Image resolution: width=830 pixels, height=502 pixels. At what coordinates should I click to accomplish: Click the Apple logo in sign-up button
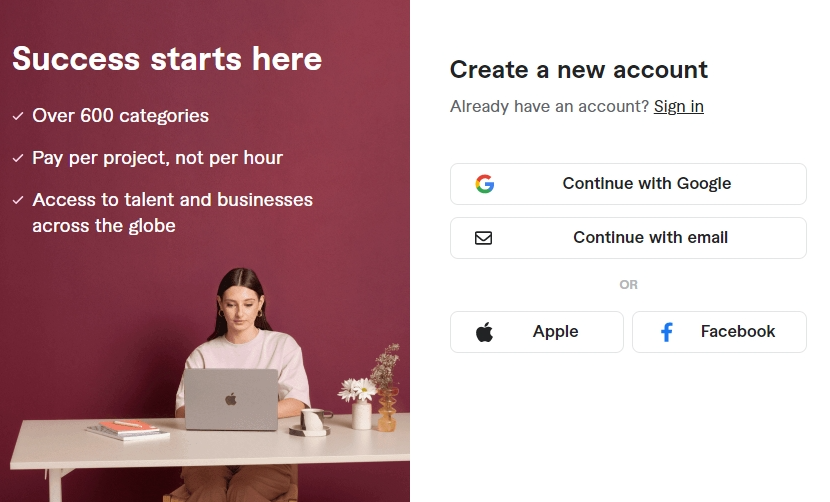tap(484, 332)
